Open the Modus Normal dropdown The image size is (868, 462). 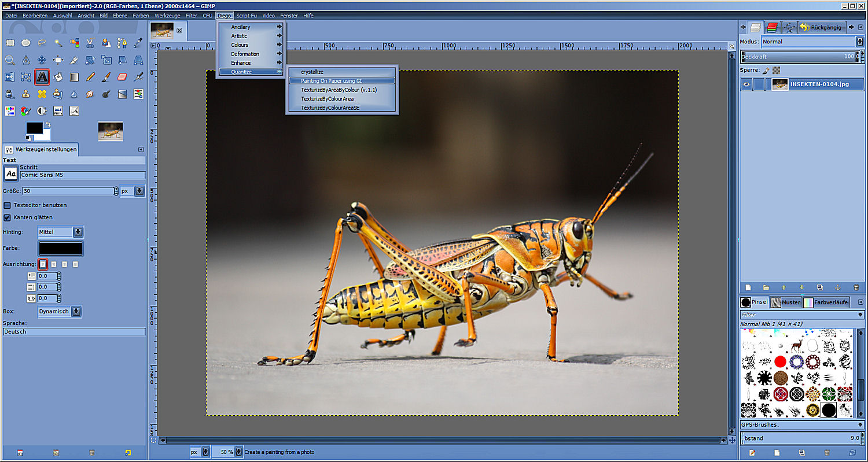(812, 42)
